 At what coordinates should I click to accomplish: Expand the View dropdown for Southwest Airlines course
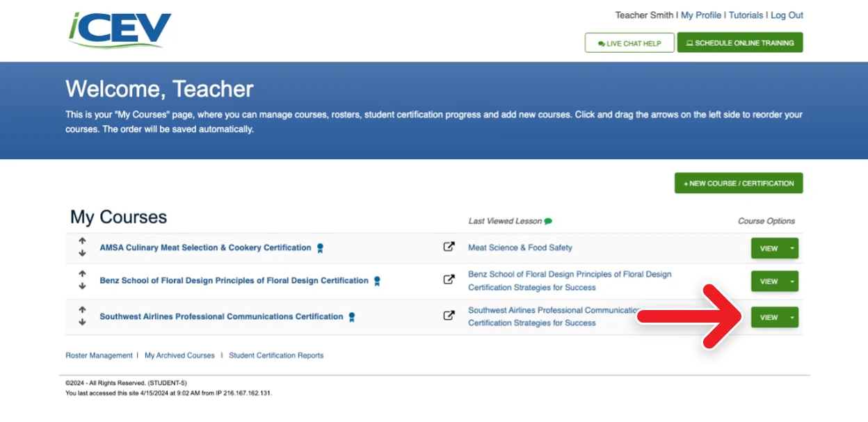792,317
